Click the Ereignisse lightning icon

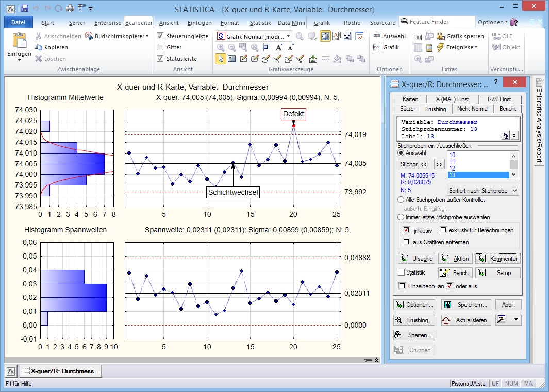pos(441,47)
